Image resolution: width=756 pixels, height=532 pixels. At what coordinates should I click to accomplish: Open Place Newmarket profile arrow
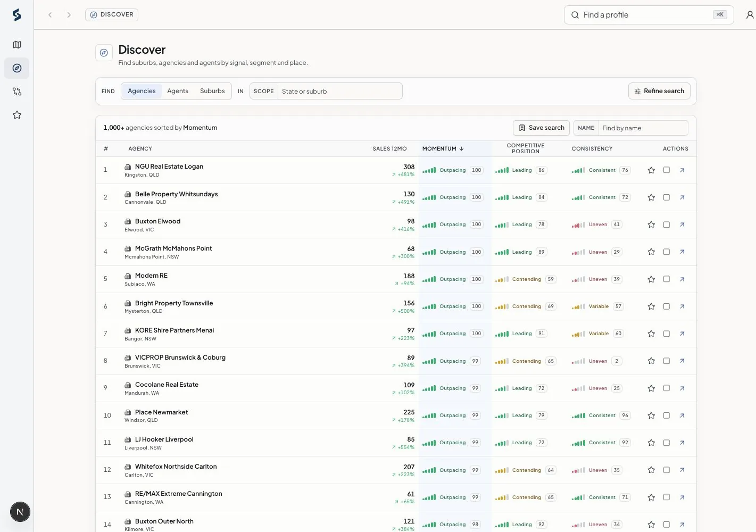click(682, 415)
